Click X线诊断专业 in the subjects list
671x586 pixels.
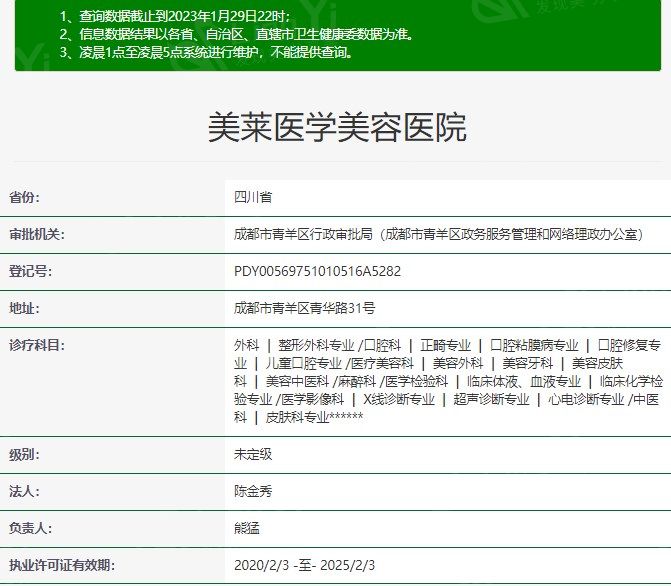coord(399,399)
